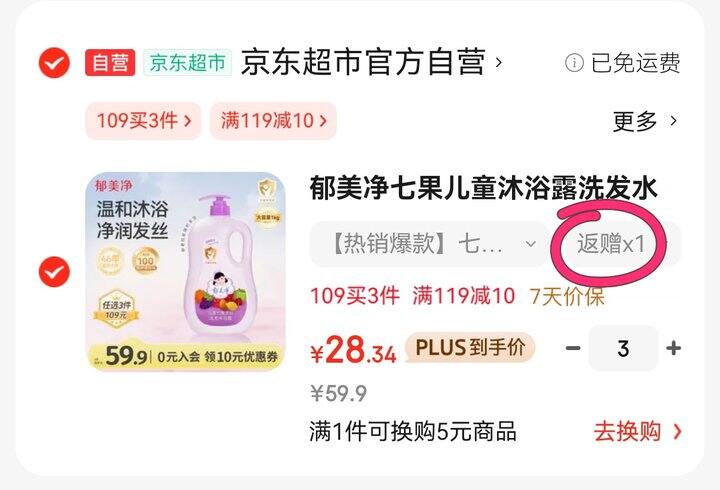Image resolution: width=720 pixels, height=490 pixels.
Task: Deselect the 郁美净 product checkbox
Action: 54,272
